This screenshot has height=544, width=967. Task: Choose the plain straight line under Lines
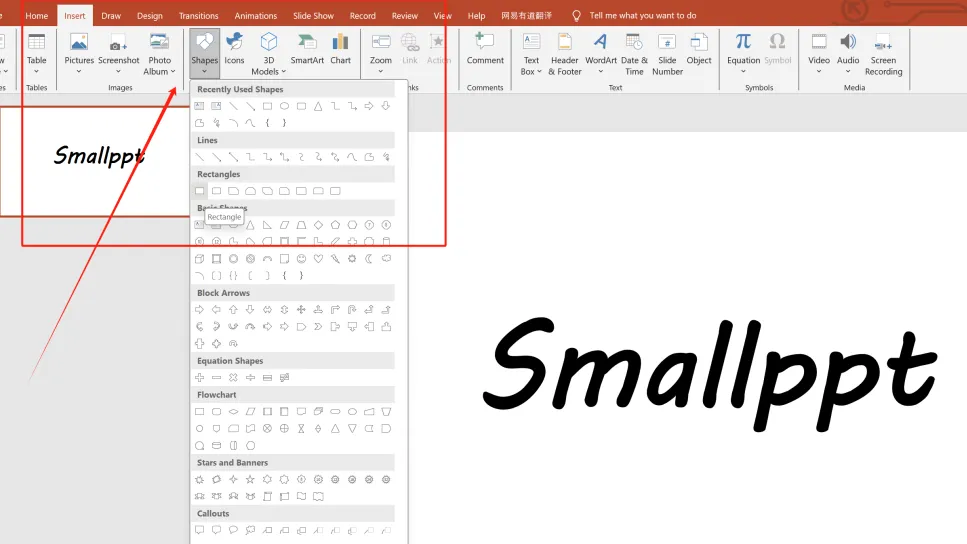(199, 157)
